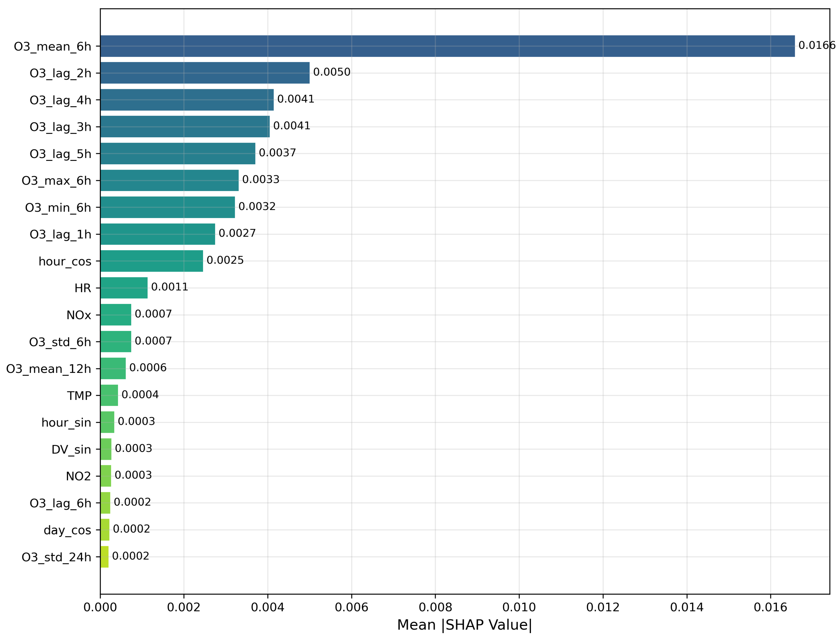Click the O3_mean_6h bar
This screenshot has height=640, width=840.
pos(447,46)
